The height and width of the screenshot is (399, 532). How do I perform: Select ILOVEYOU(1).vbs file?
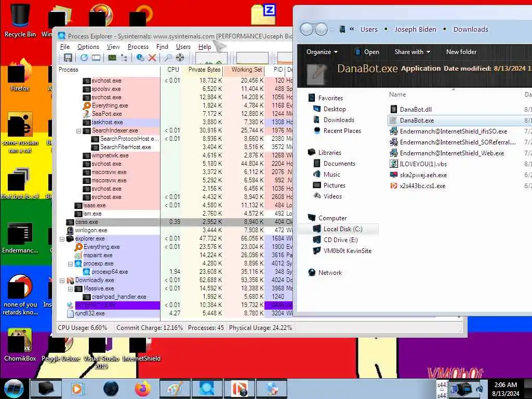[423, 164]
